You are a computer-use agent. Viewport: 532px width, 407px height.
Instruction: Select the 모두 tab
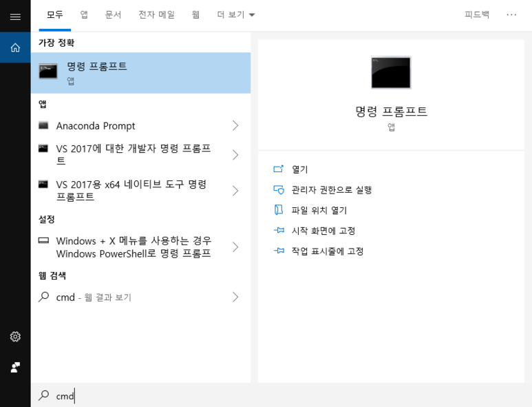click(55, 14)
